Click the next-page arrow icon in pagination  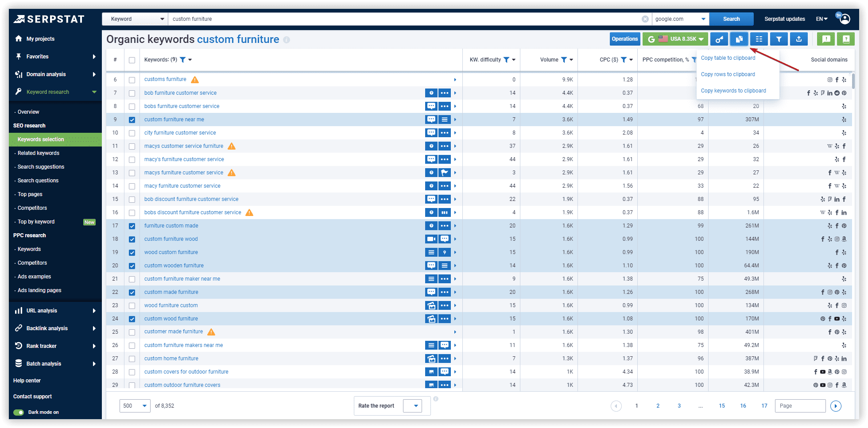click(x=836, y=406)
